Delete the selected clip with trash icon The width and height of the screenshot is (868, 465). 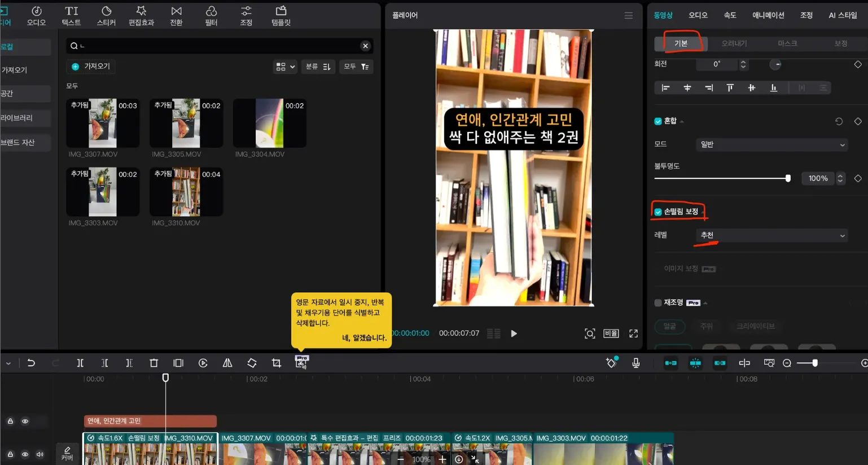click(x=154, y=363)
